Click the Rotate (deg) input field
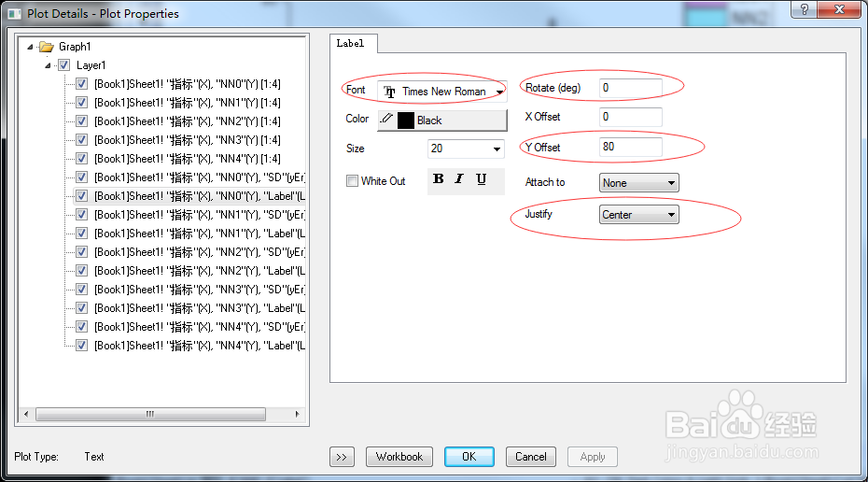This screenshot has width=868, height=482. (x=631, y=88)
